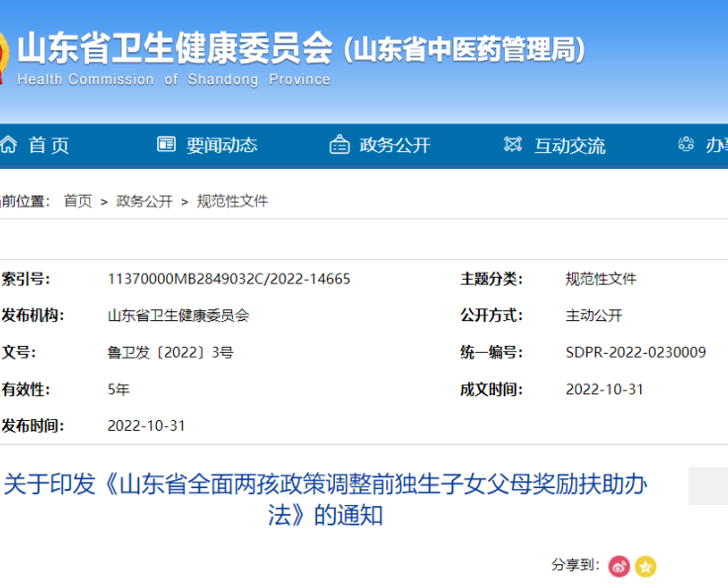
Task: Click the briefcase icon beside 政务公开
Action: click(x=340, y=144)
